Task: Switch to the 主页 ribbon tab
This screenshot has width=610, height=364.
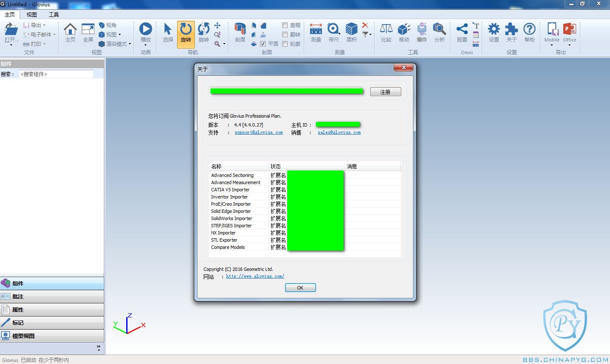Action: 10,14
